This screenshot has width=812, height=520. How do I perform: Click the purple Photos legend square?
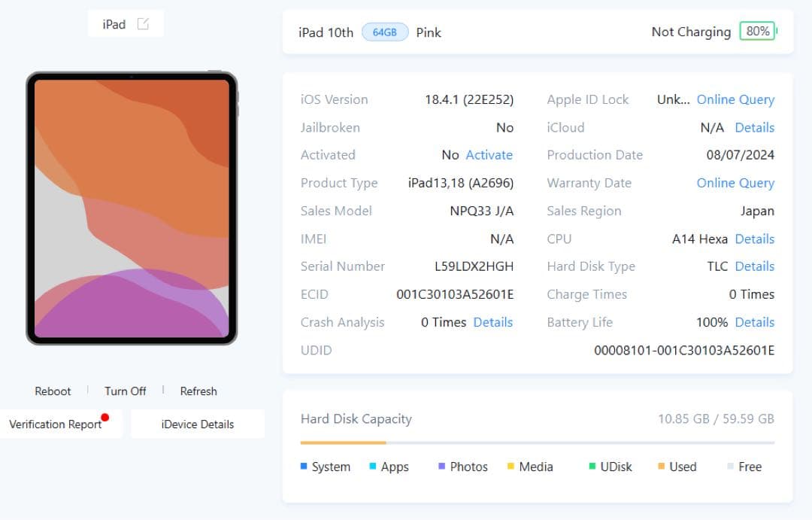point(441,467)
